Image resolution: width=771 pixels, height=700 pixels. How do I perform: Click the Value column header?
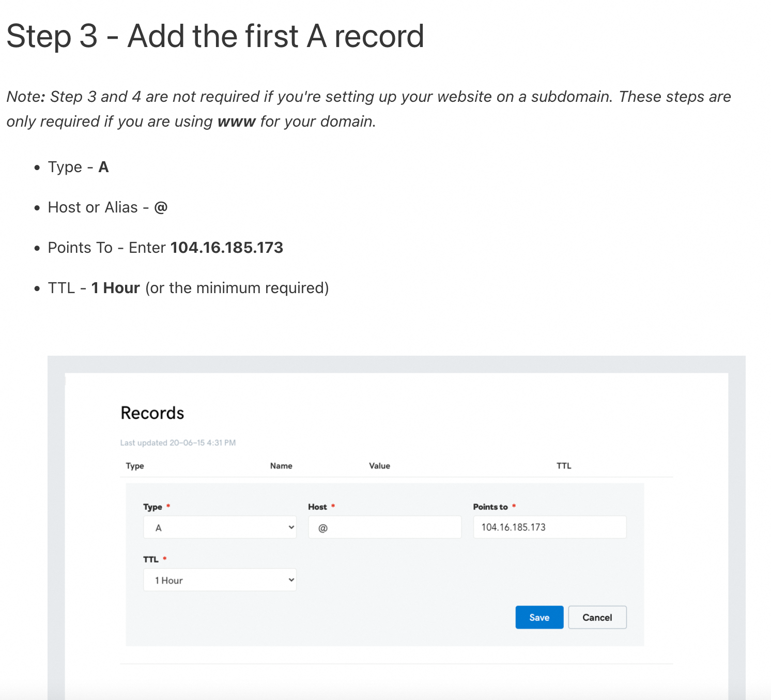click(x=379, y=466)
